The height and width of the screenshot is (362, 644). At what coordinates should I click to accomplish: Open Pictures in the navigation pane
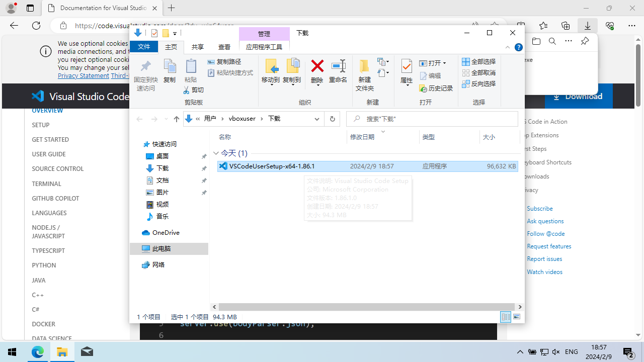pyautogui.click(x=162, y=192)
